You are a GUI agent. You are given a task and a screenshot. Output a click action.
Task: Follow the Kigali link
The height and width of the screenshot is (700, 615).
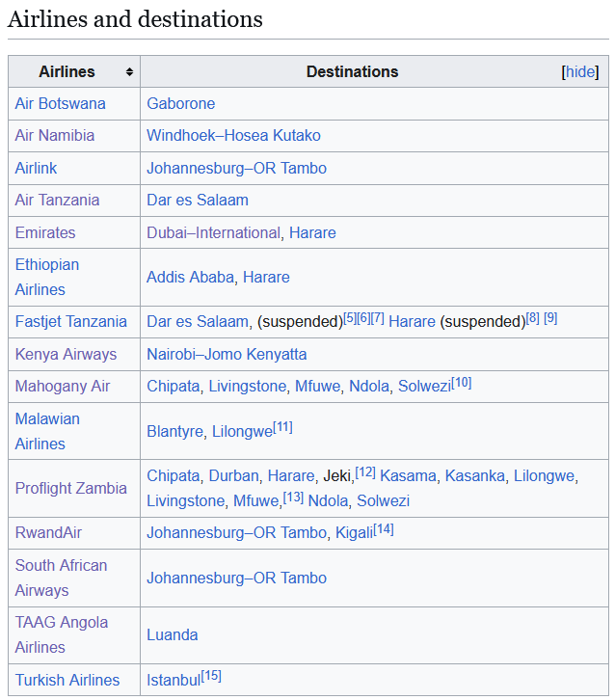pos(354,533)
